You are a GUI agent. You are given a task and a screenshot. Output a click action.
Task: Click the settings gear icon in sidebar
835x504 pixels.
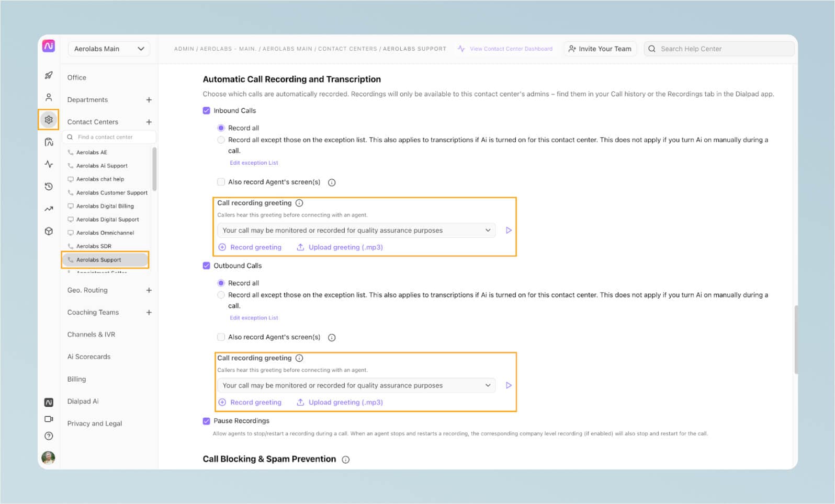tap(49, 120)
